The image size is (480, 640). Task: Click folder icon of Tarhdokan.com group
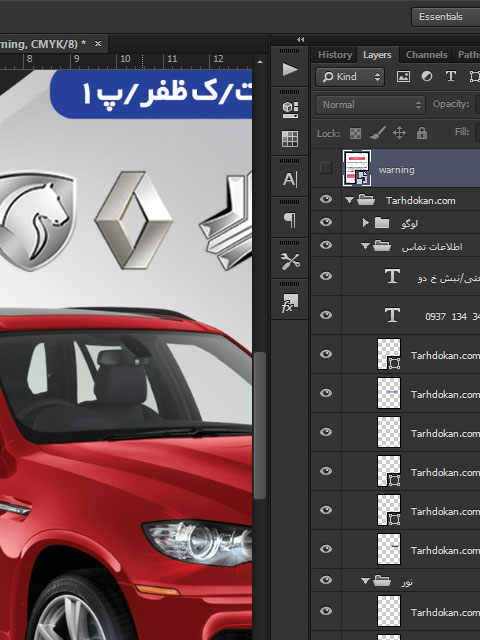pyautogui.click(x=366, y=200)
